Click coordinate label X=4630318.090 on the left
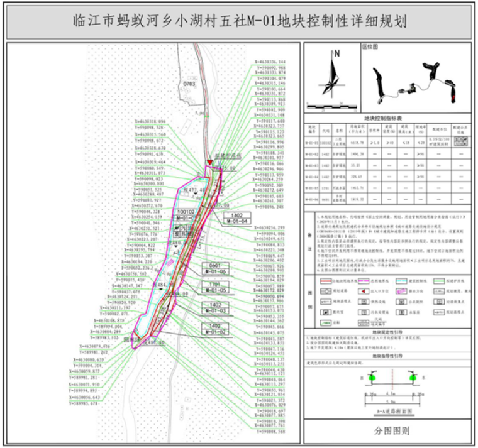The image size is (478, 448). (x=150, y=121)
